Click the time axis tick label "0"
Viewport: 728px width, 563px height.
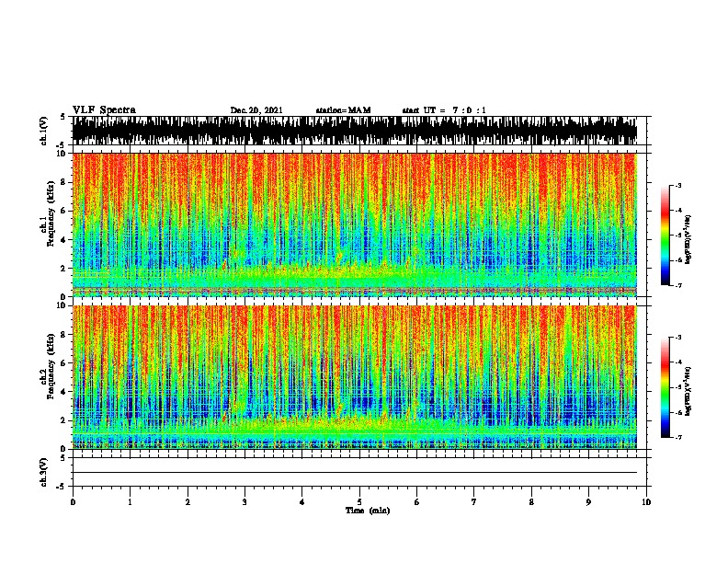(73, 501)
